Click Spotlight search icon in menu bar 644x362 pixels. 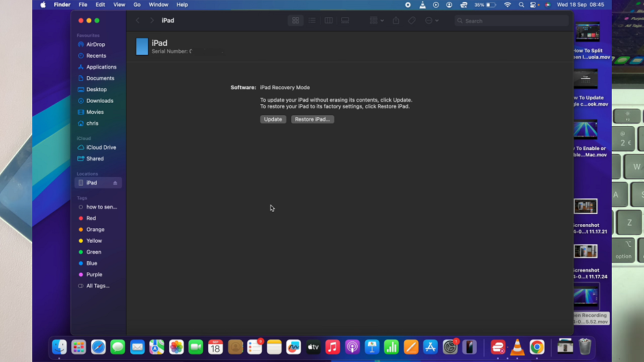click(x=521, y=5)
